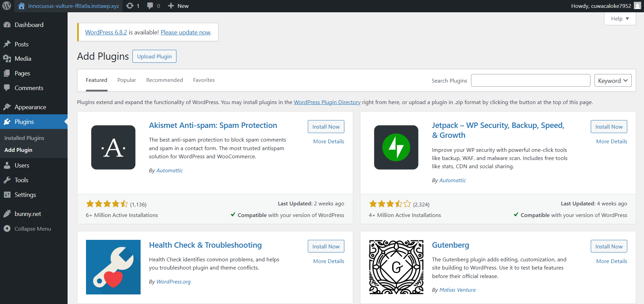Click the updates refresh icon
Viewport: 644px width, 304px height.
(130, 6)
